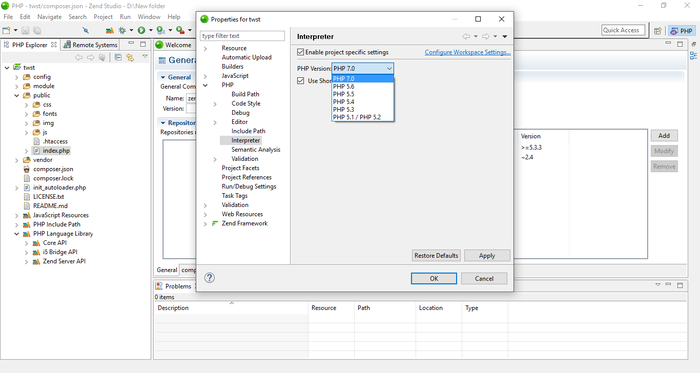The height and width of the screenshot is (373, 700).
Task: Open the Project menu
Action: click(x=103, y=17)
